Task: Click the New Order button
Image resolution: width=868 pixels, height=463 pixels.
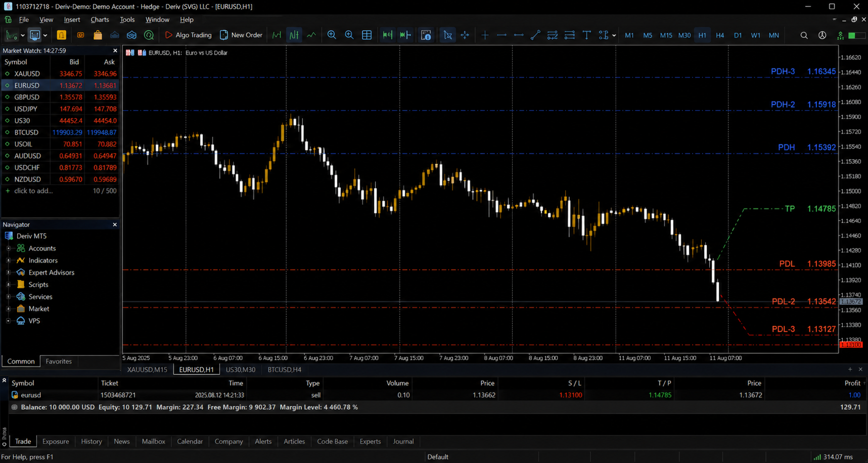Action: click(x=241, y=35)
